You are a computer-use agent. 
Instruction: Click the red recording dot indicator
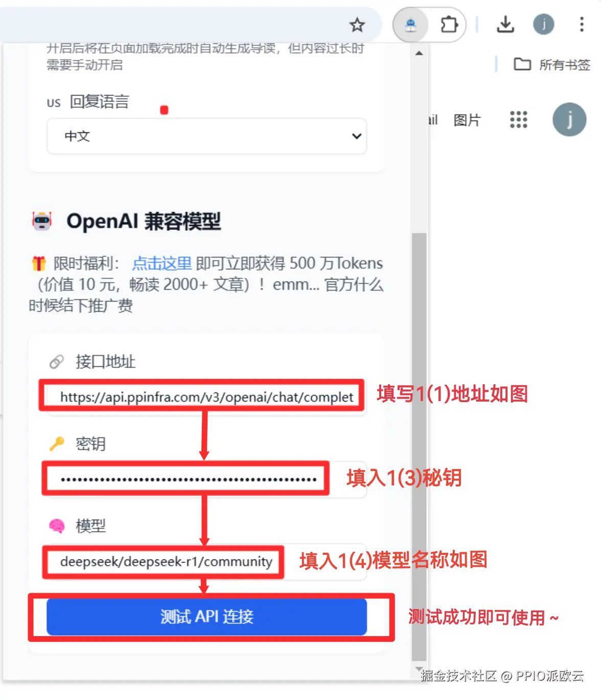pyautogui.click(x=164, y=110)
